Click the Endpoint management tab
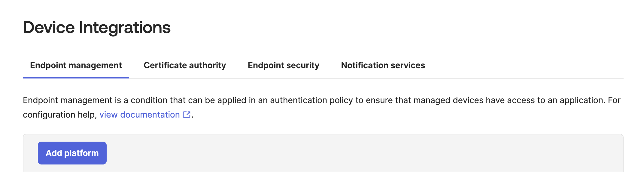 [76, 65]
